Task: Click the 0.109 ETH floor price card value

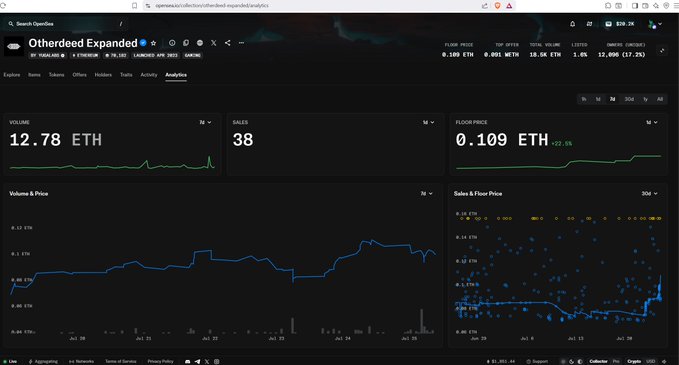Action: 501,140
